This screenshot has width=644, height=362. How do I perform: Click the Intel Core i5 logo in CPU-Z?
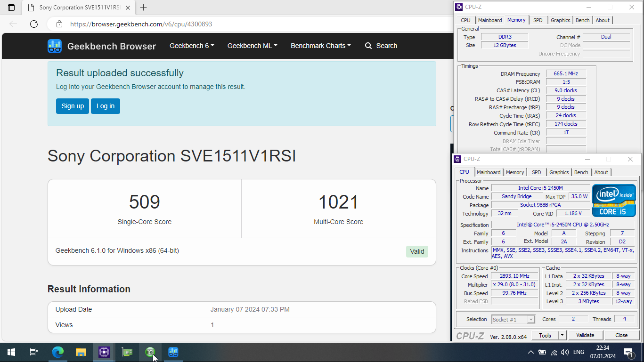[614, 201]
